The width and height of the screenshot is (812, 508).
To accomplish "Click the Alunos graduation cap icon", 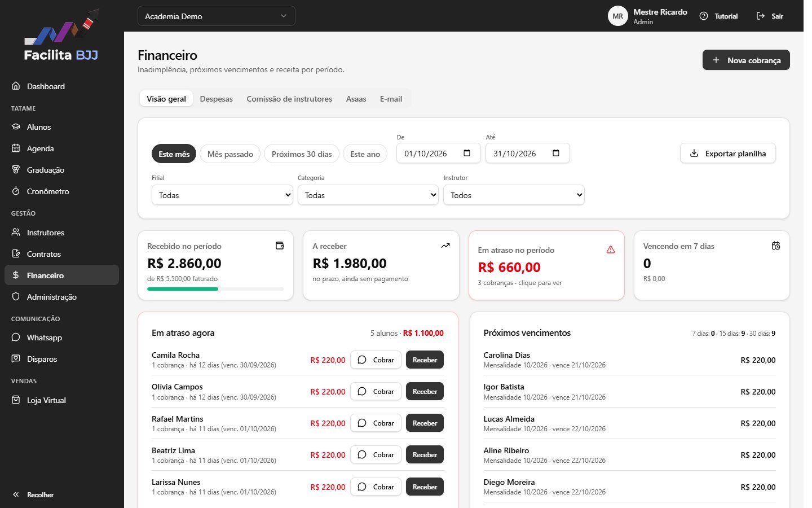I will click(x=16, y=127).
